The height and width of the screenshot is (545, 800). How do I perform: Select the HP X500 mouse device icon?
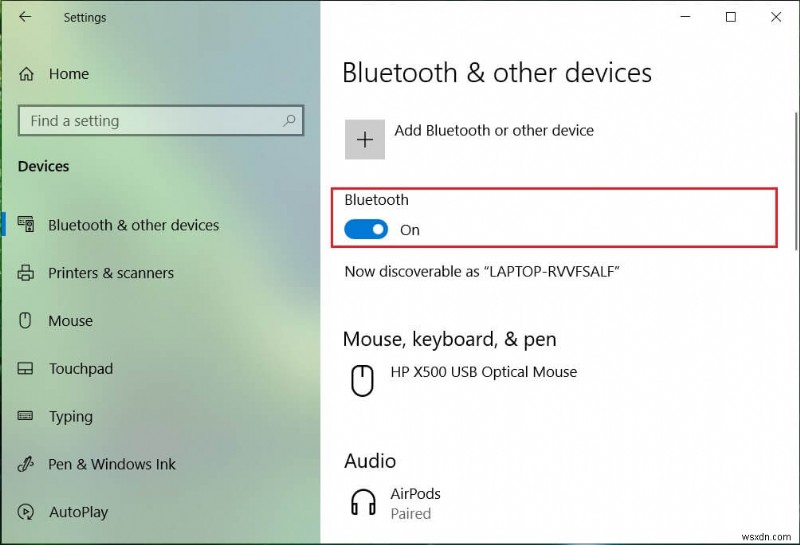click(x=361, y=379)
